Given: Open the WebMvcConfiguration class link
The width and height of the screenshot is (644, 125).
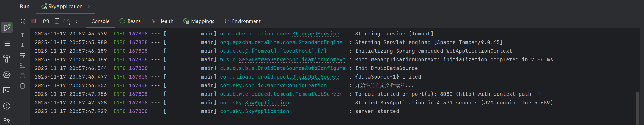Looking at the screenshot, I should (297, 86).
